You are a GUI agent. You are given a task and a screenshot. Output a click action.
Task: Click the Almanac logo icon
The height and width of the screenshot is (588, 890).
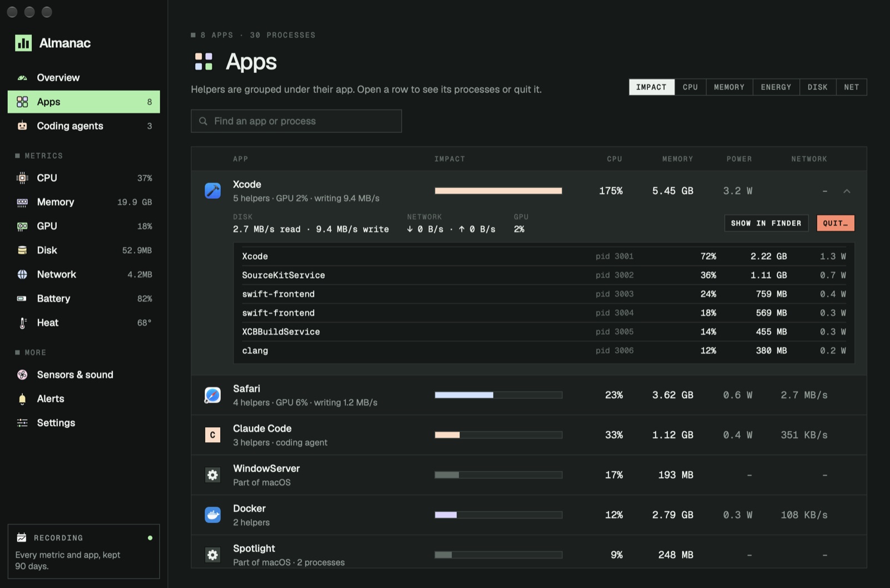tap(23, 43)
